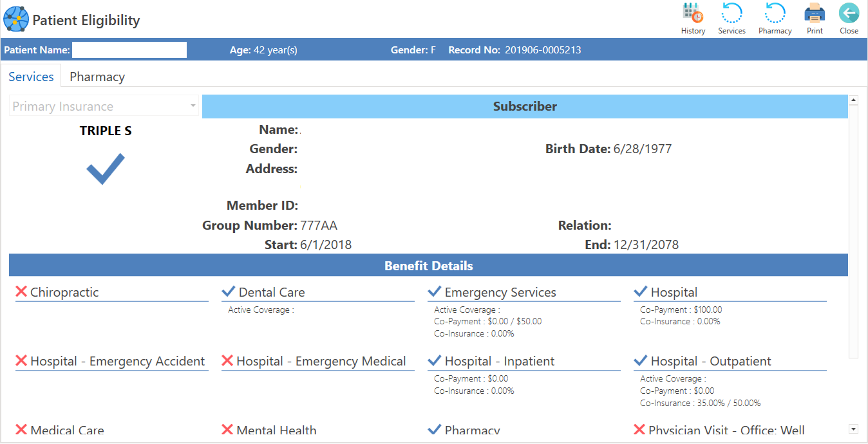This screenshot has height=444, width=868.
Task: Select the Medical Care benefit title
Action: pyautogui.click(x=67, y=430)
